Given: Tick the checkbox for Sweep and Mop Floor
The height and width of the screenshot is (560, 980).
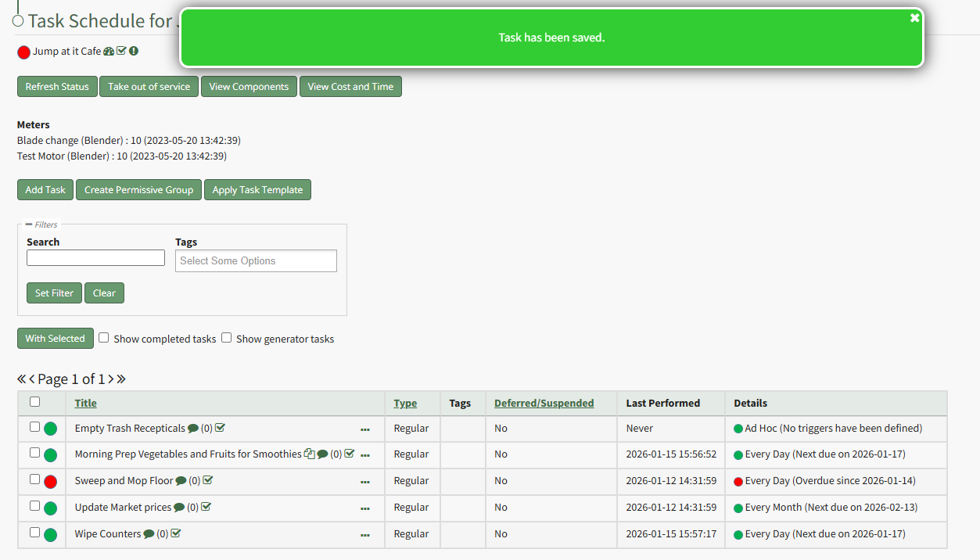Looking at the screenshot, I should pyautogui.click(x=34, y=479).
